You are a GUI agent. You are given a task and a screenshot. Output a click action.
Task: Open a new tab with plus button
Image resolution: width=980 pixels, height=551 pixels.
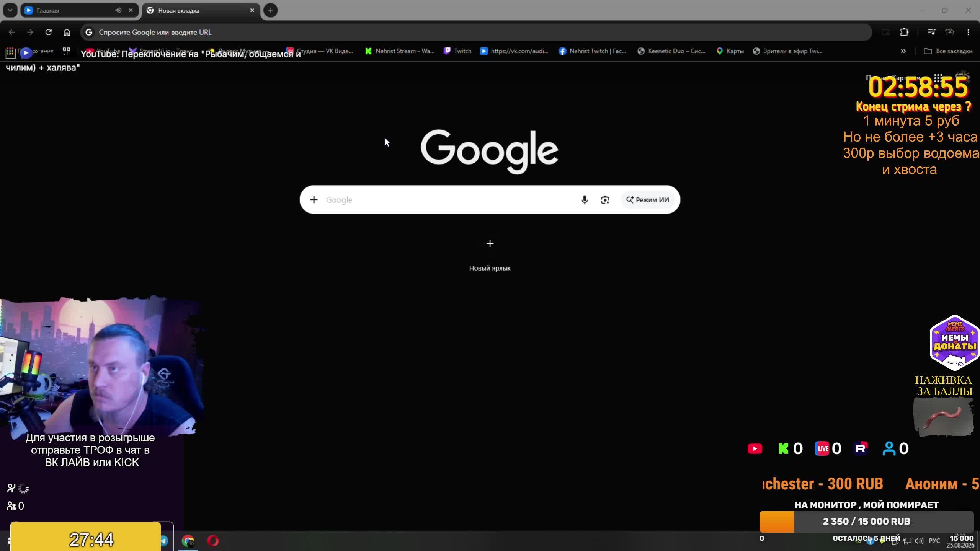(x=271, y=10)
